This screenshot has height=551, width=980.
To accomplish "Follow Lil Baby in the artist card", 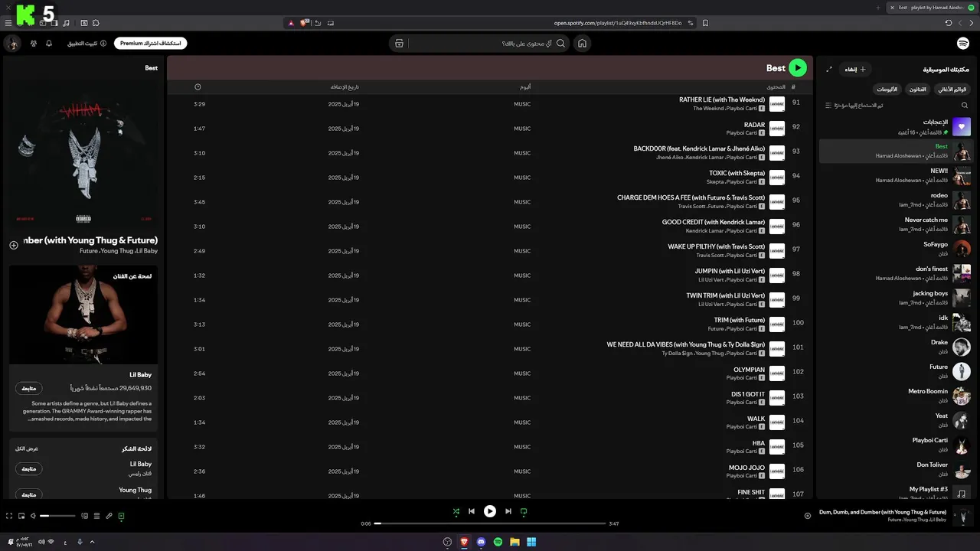I will [29, 389].
